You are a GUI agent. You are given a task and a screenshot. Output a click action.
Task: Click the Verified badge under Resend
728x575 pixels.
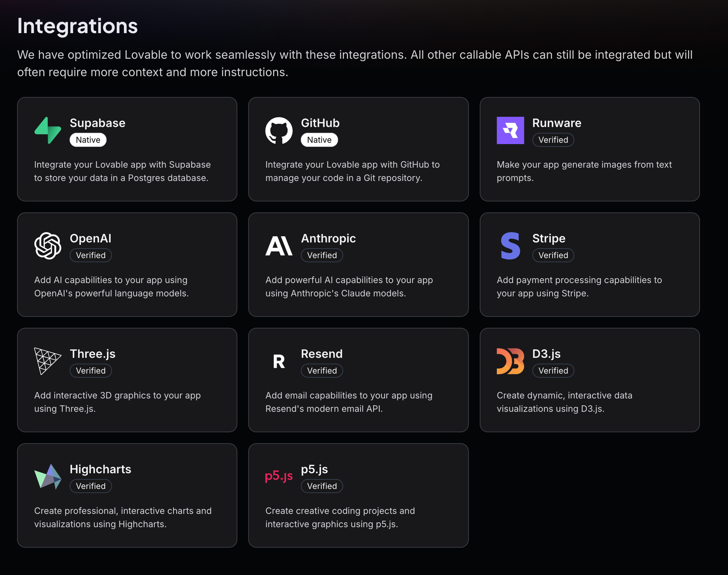pyautogui.click(x=322, y=371)
